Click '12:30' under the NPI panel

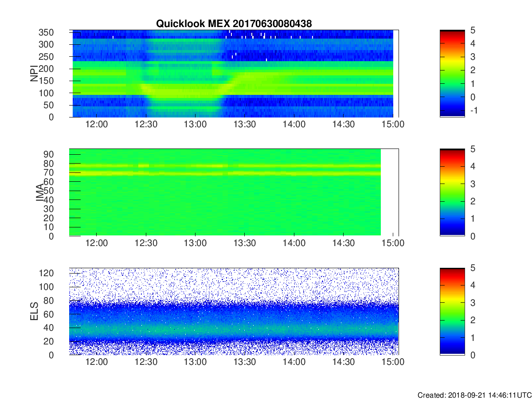tap(146, 125)
